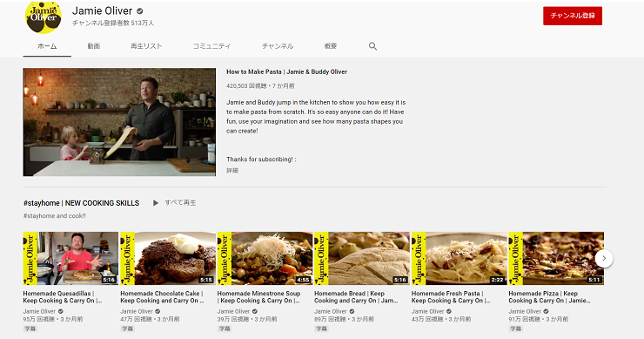Click the すべて再生 play-all link
644x339 pixels.
click(180, 203)
